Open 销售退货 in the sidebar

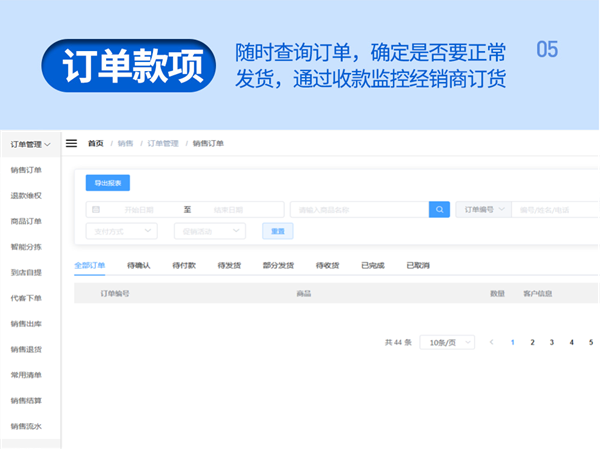(26, 349)
